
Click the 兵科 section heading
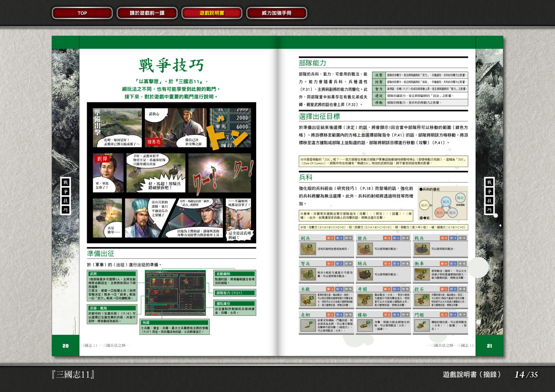pyautogui.click(x=306, y=177)
